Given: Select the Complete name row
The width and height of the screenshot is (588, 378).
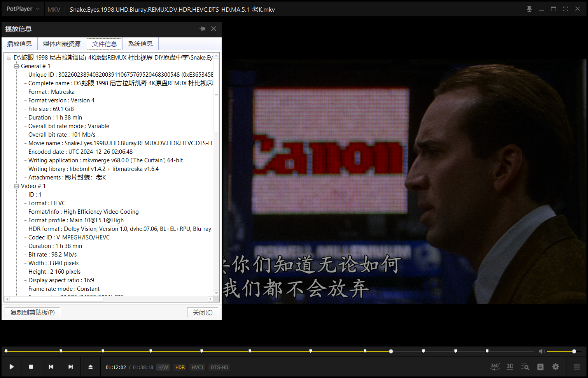Looking at the screenshot, I should [121, 83].
